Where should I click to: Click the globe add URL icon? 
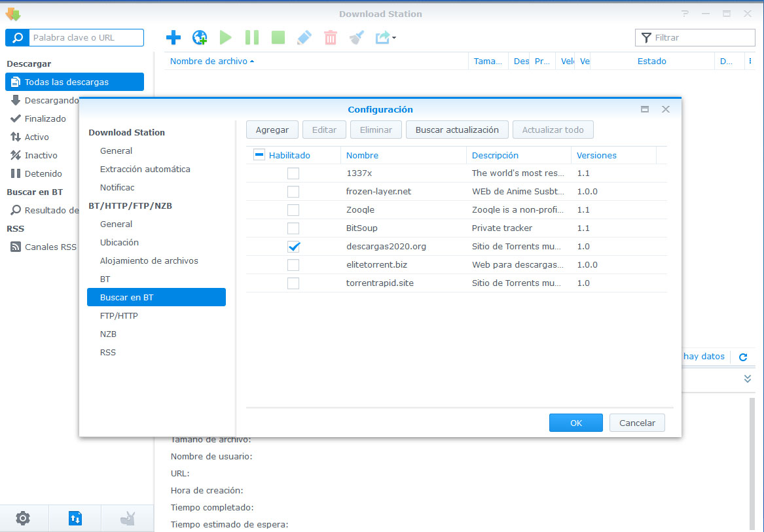pyautogui.click(x=199, y=37)
